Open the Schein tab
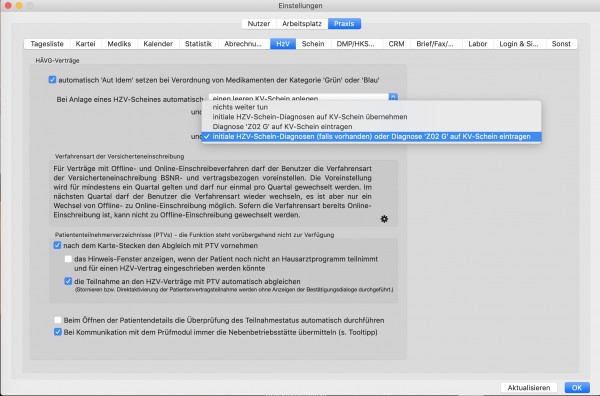Screen dimensions: 600x396 313,44
